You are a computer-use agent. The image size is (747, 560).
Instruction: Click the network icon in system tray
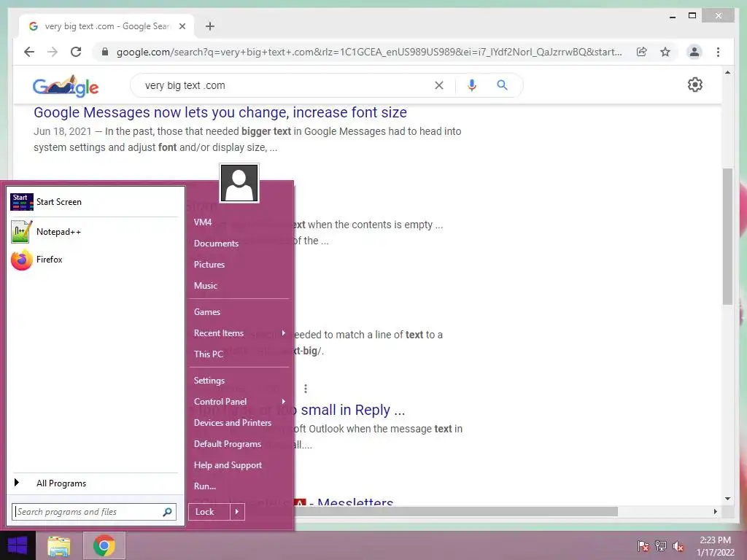(x=661, y=546)
